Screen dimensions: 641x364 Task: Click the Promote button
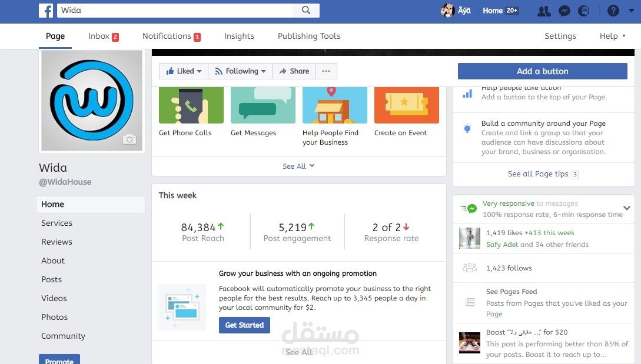coord(59,359)
